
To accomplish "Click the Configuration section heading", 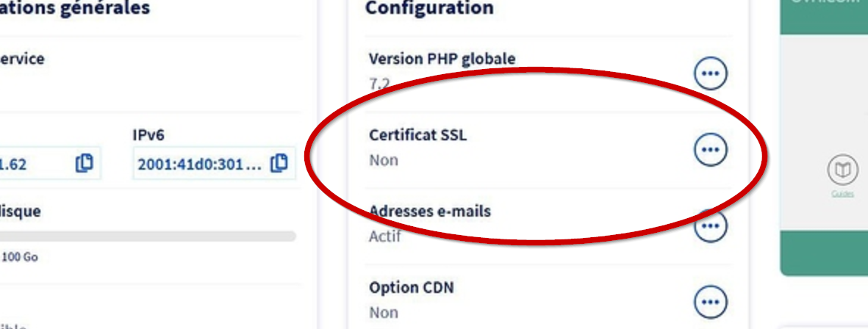I will point(429,8).
